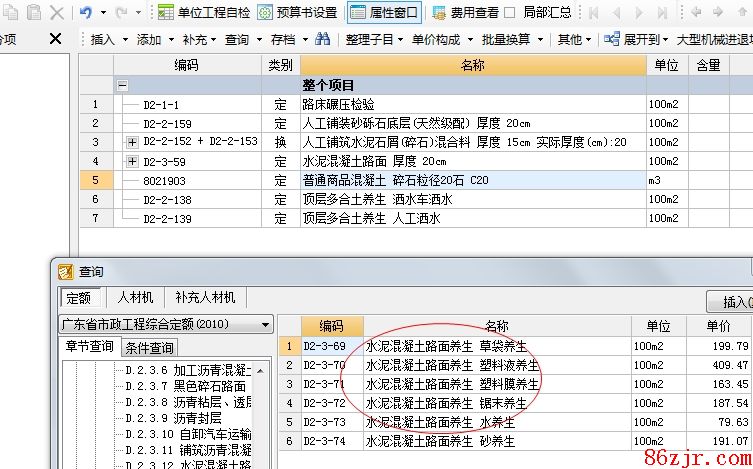This screenshot has width=753, height=469.
Task: Expand row 4 D2-3-59 sub-items
Action: click(x=132, y=161)
